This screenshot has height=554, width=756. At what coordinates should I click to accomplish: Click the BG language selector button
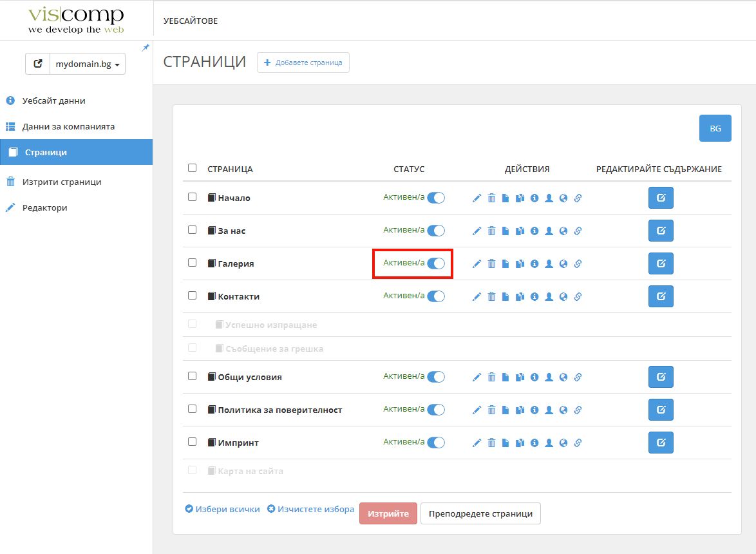(x=715, y=128)
